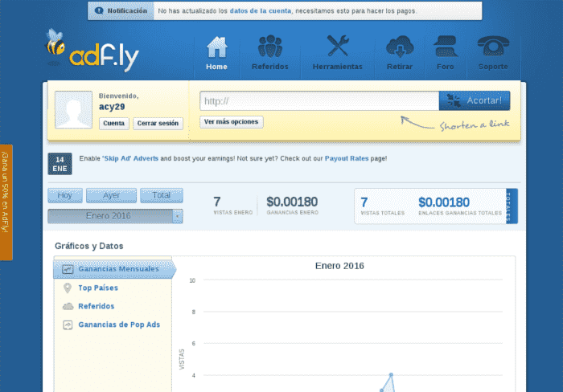
Task: Click the Cuenta button
Action: click(x=114, y=124)
